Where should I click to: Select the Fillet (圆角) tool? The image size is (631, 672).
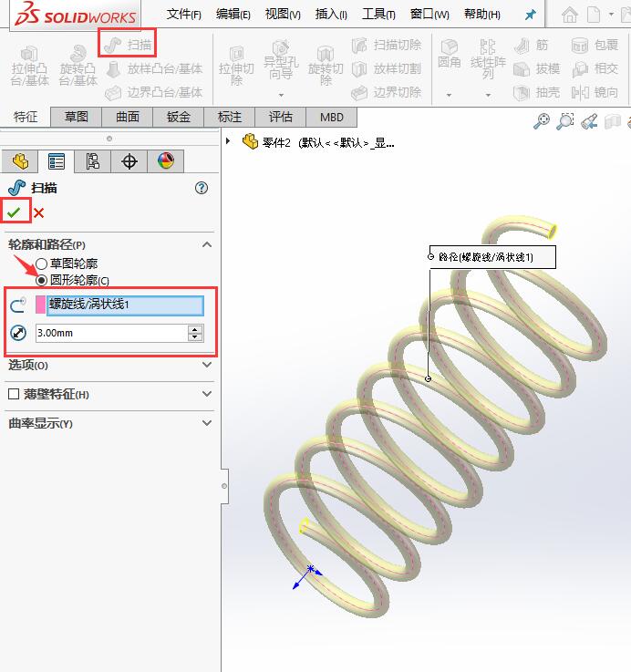pyautogui.click(x=449, y=55)
